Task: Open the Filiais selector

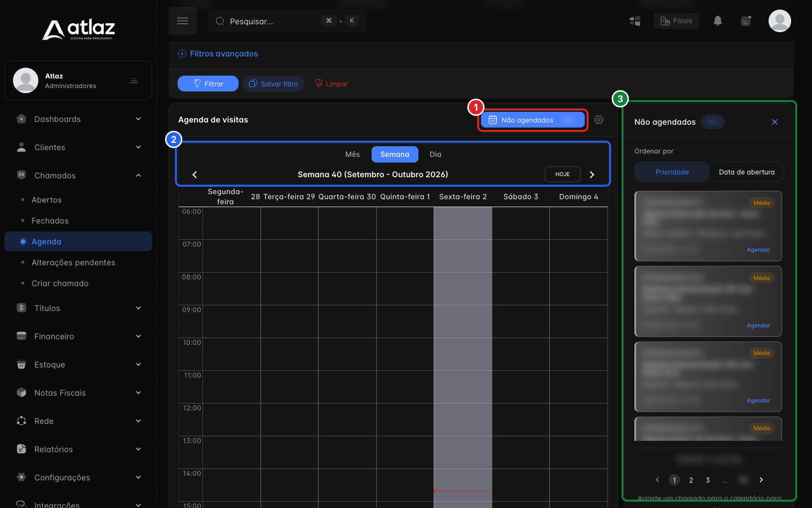Action: pos(676,21)
